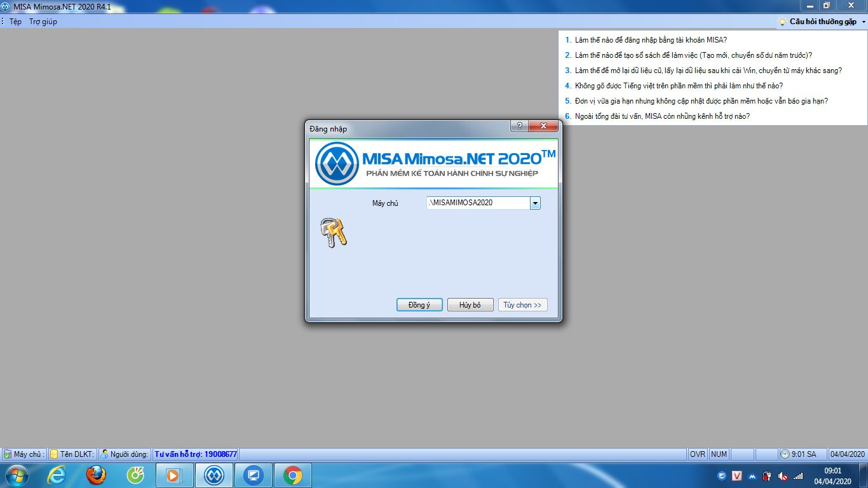The width and height of the screenshot is (868, 488).
Task: Open FAQ about logging in with MISA account
Action: 651,40
